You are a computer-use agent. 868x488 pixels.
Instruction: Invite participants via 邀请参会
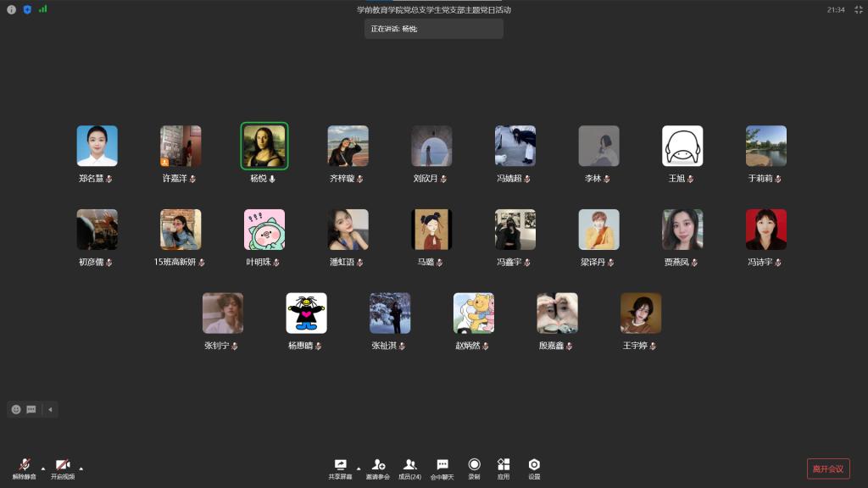379,466
